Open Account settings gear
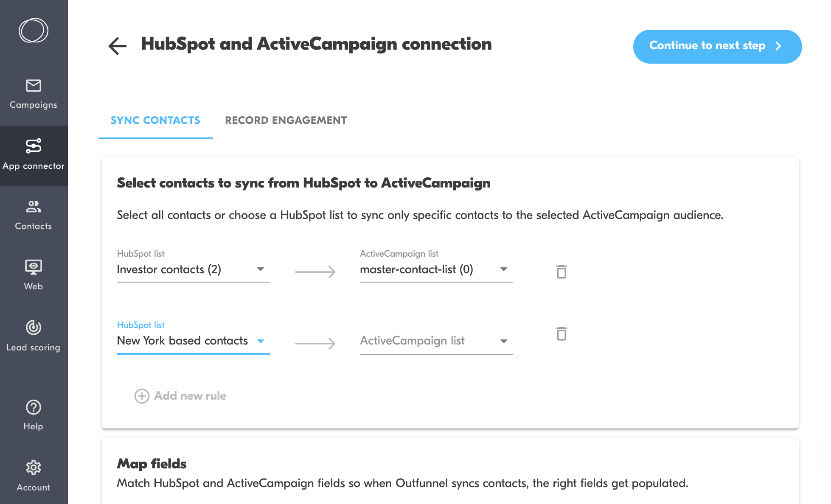Viewport: 831px width, 504px height. pyautogui.click(x=34, y=468)
